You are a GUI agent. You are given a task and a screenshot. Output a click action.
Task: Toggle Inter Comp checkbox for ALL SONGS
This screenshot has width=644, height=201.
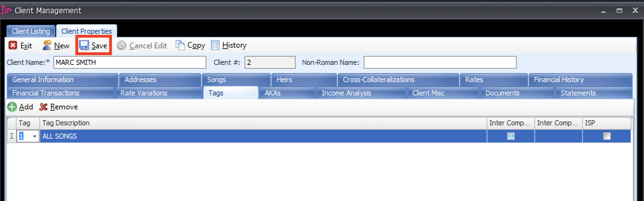click(511, 136)
